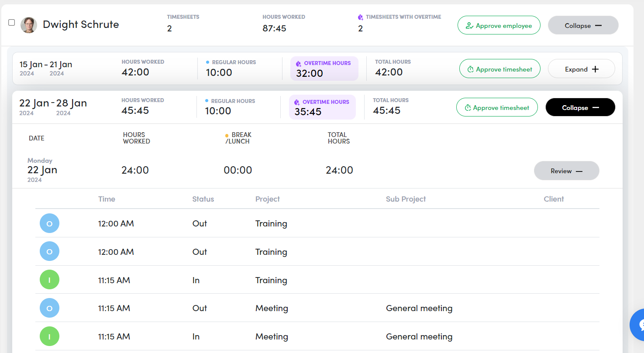Collapse the 22 Jan - 28 Jan timesheet
Viewport: 644px width, 353px height.
(x=581, y=107)
